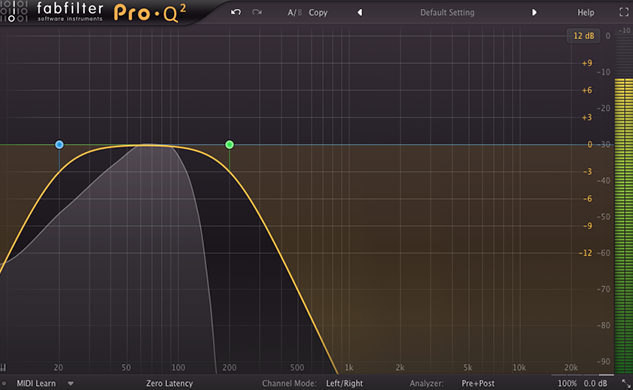Click the Redo arrow icon
This screenshot has width=633, height=390.
coord(257,12)
